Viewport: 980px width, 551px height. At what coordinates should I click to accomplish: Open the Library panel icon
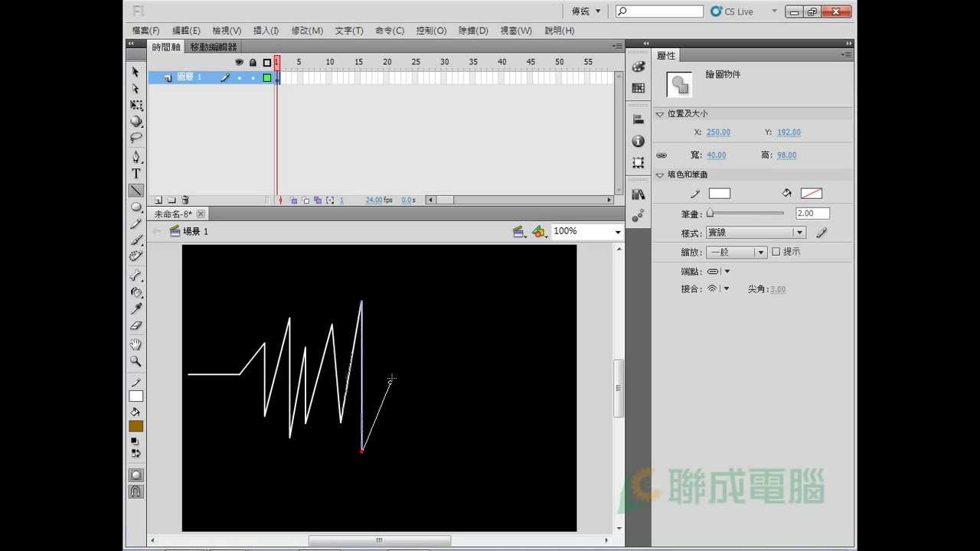639,195
